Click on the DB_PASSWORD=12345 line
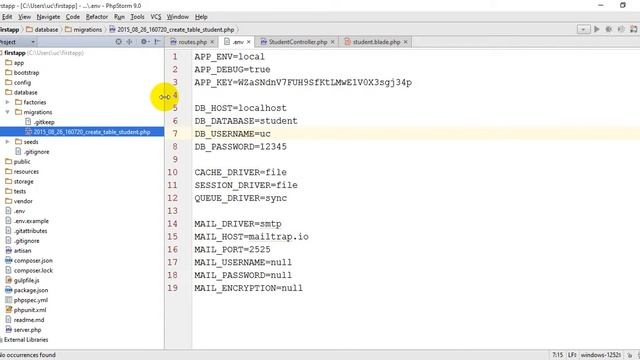Screen dimensions: 640x360 click(x=240, y=147)
